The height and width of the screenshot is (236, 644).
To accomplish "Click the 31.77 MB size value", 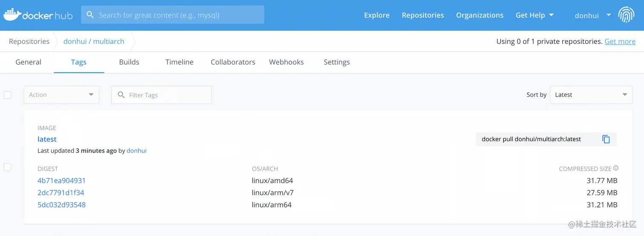I will point(602,181).
